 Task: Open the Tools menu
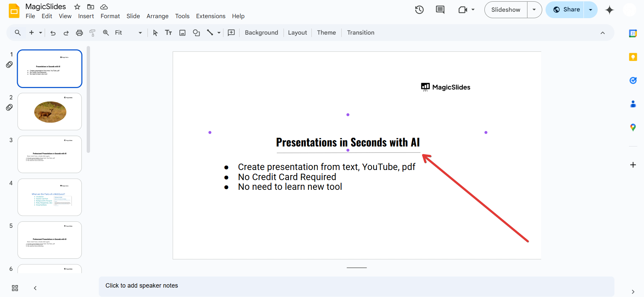point(182,16)
